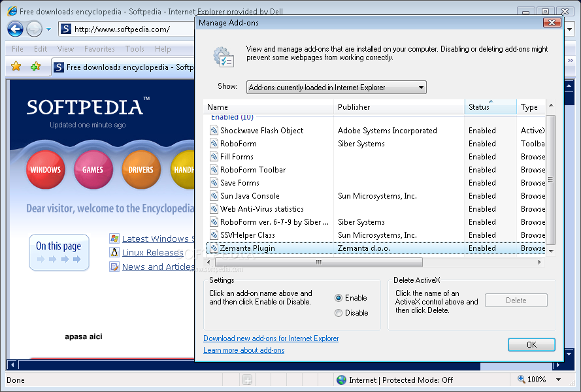Open Learn more about add-ons link
Viewport: 581px width, 392px height.
pyautogui.click(x=244, y=350)
